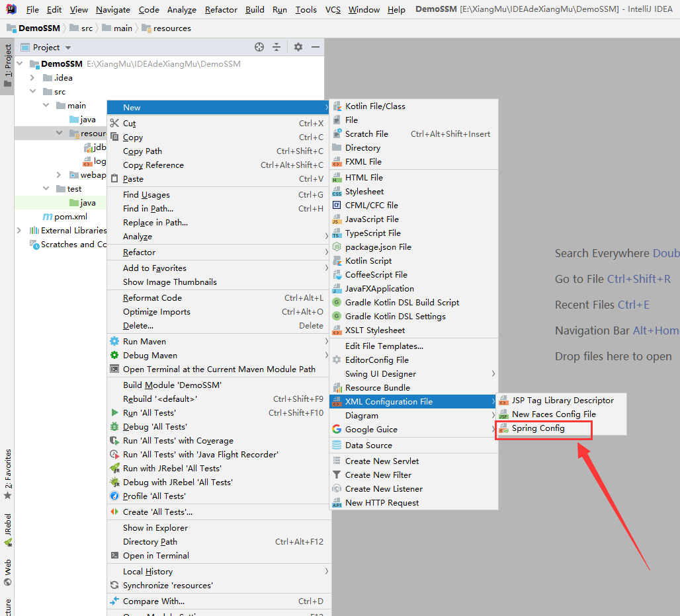Select Scratches and Consoles node
Image resolution: width=680 pixels, height=616 pixels.
(67, 245)
